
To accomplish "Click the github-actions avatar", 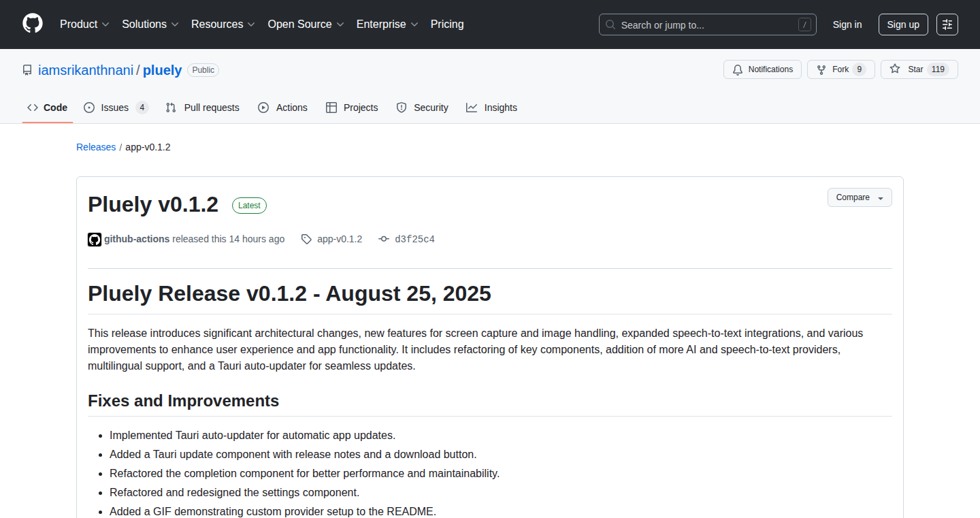I will coord(95,239).
